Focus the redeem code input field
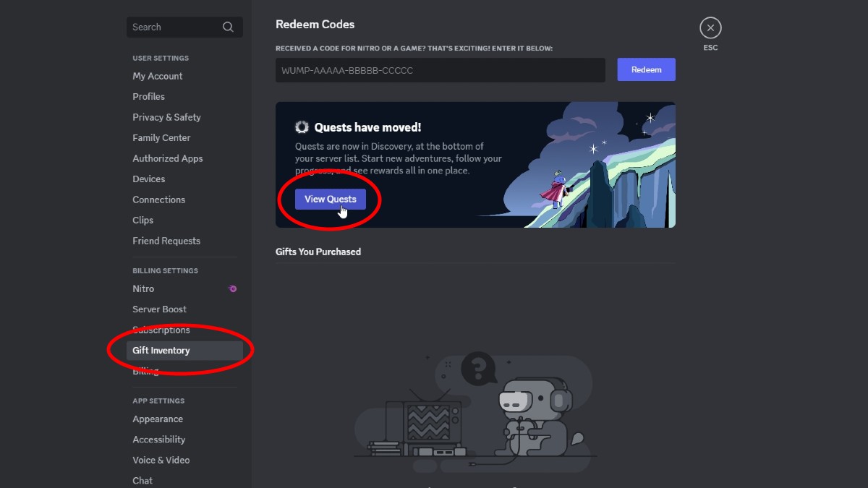 click(440, 70)
